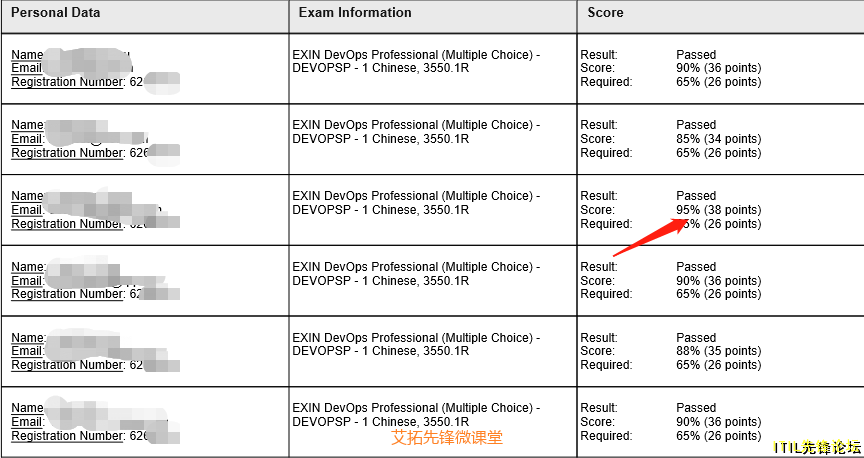The image size is (864, 458).
Task: Click Passed result in second row
Action: click(x=696, y=125)
